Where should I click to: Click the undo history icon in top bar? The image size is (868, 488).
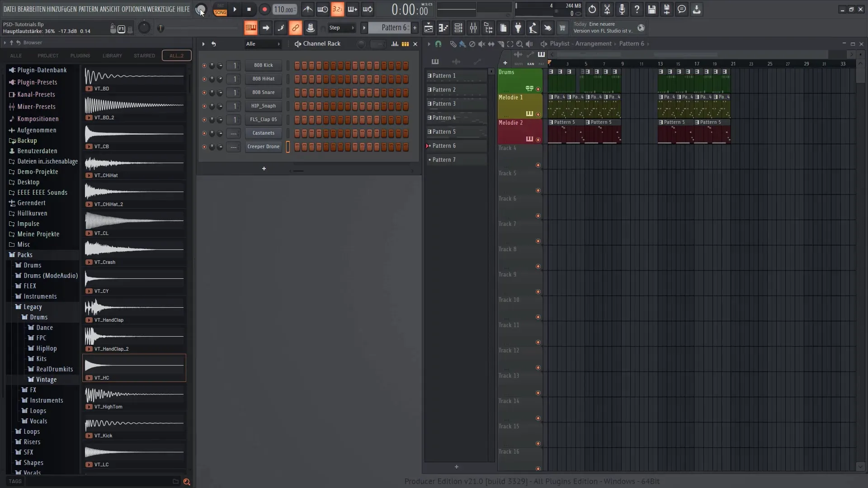[x=592, y=9]
